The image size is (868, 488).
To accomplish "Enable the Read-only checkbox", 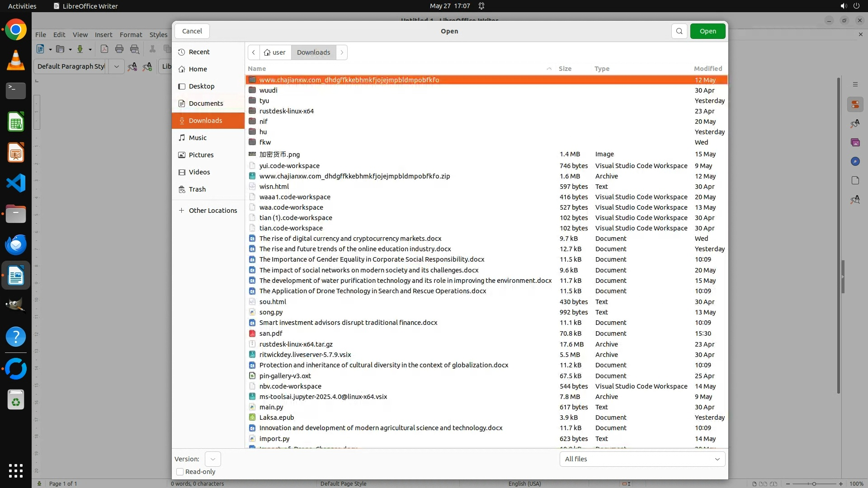I will [x=180, y=472].
